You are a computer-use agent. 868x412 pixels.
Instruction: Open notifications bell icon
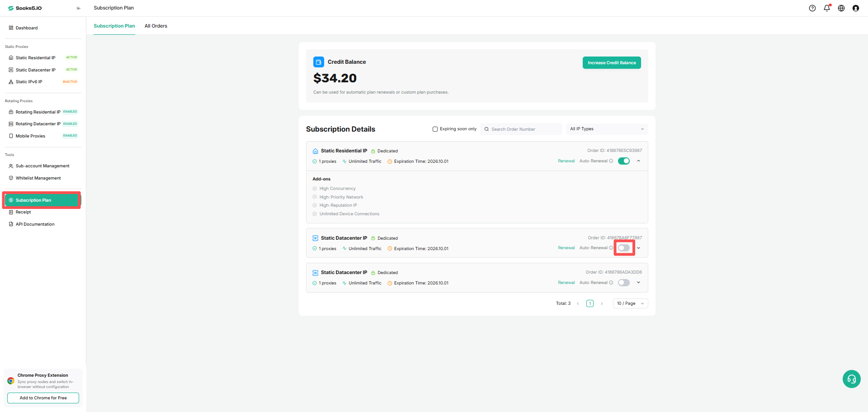point(827,8)
